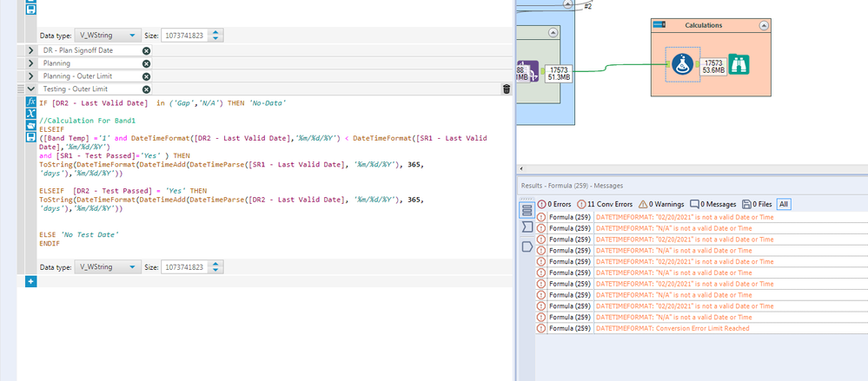Filter results by 11 Conv Errors
The height and width of the screenshot is (381, 868).
pos(605,204)
